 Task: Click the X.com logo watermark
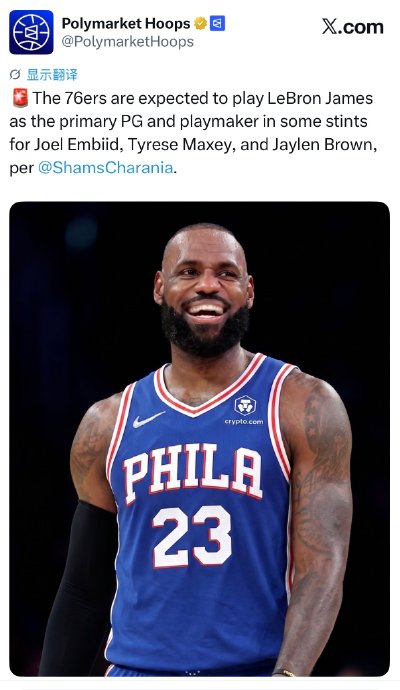[x=352, y=27]
